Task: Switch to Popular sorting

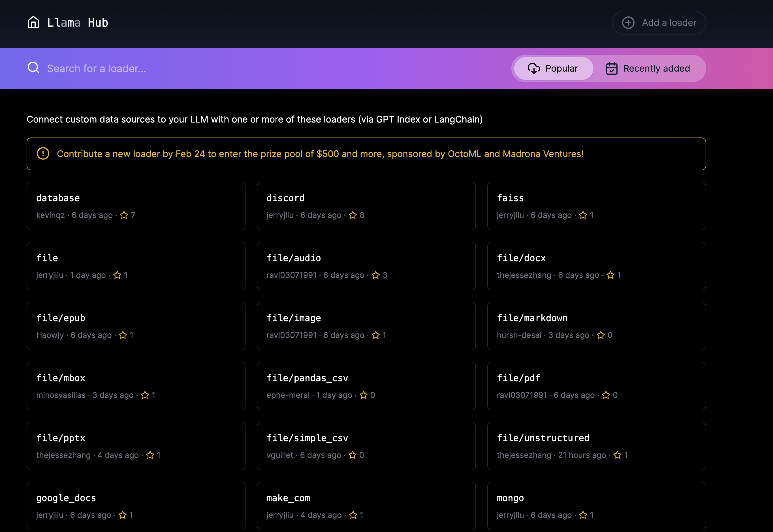Action: [x=554, y=68]
